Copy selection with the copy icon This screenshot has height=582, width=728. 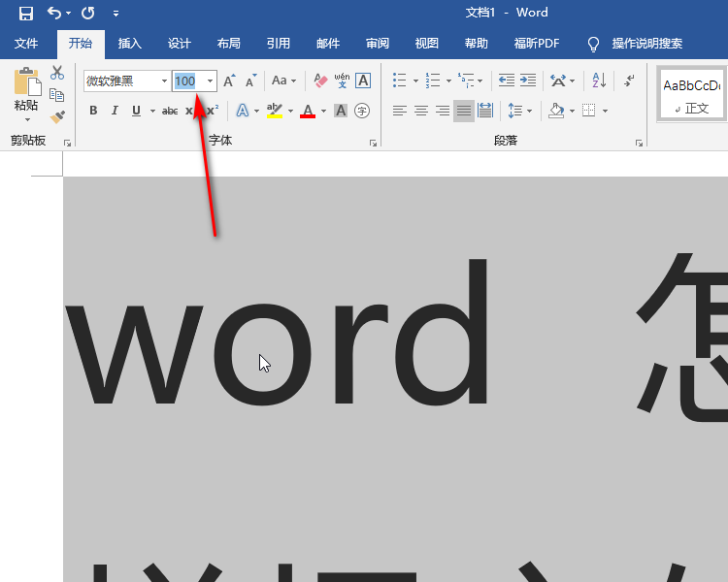click(x=57, y=95)
